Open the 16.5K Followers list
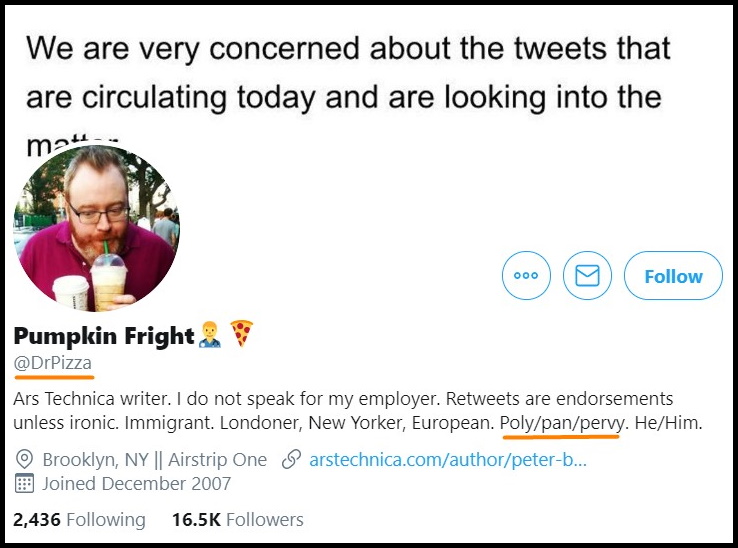This screenshot has height=548, width=738. pos(238,520)
